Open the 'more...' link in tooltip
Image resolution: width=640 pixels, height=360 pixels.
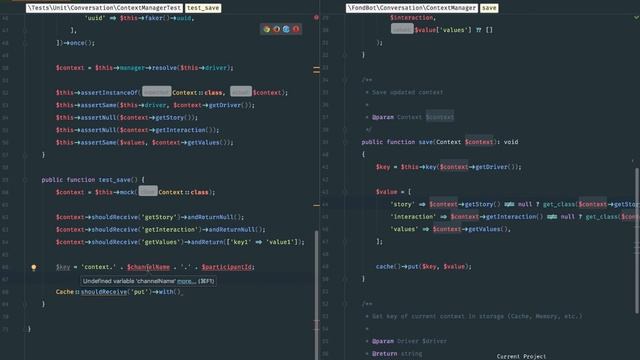click(x=187, y=281)
